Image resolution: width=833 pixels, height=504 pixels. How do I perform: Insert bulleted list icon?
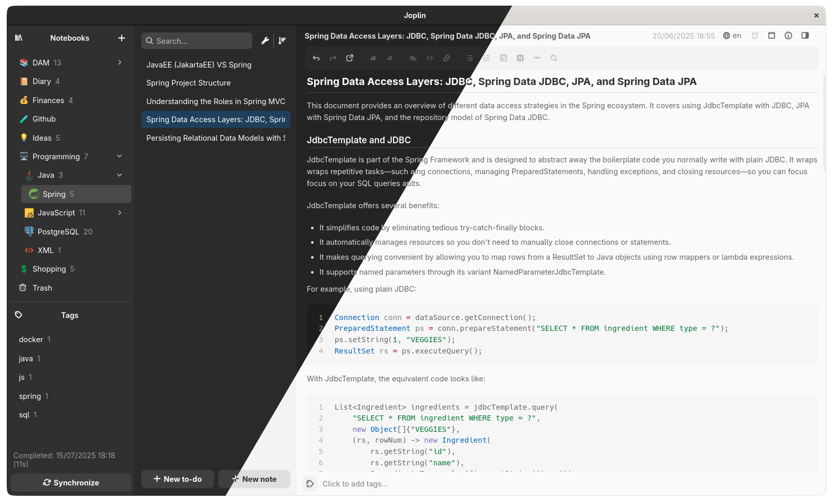pyautogui.click(x=469, y=58)
